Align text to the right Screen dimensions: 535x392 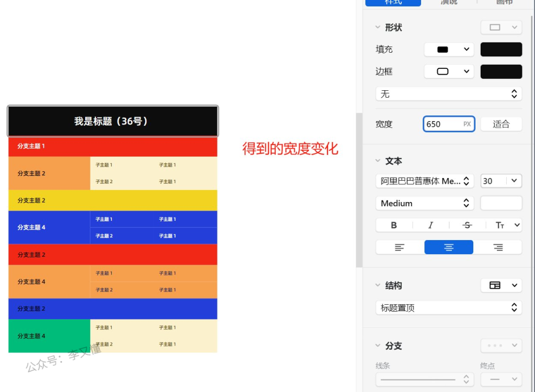pyautogui.click(x=498, y=247)
